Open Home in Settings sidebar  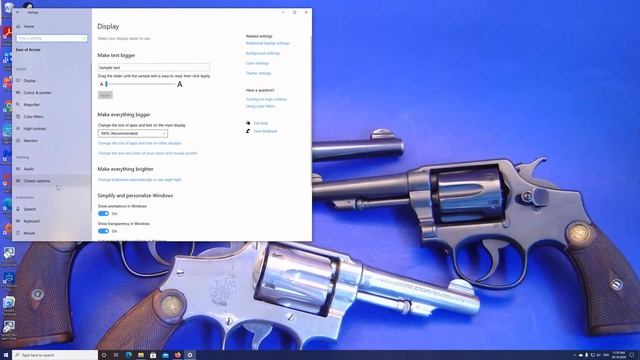point(29,27)
